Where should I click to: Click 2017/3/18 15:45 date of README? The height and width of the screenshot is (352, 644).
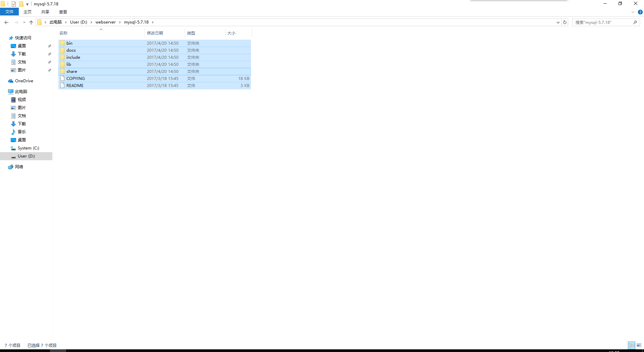tap(163, 86)
